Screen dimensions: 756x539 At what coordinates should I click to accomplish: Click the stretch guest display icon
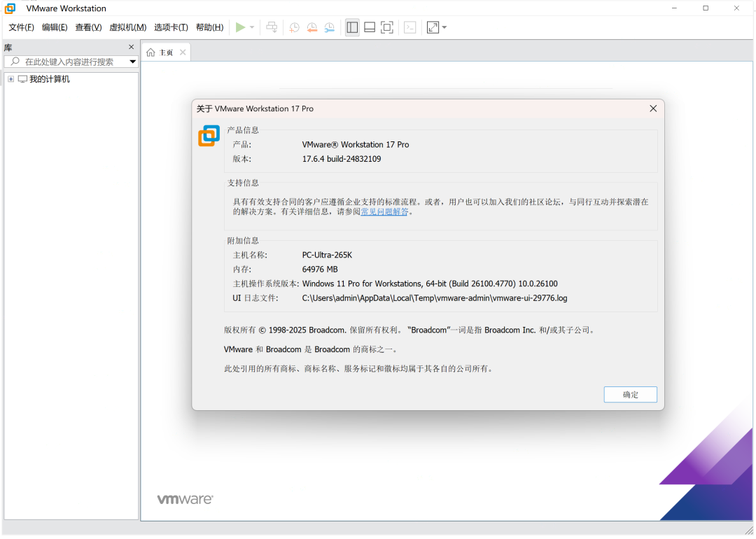pos(433,27)
